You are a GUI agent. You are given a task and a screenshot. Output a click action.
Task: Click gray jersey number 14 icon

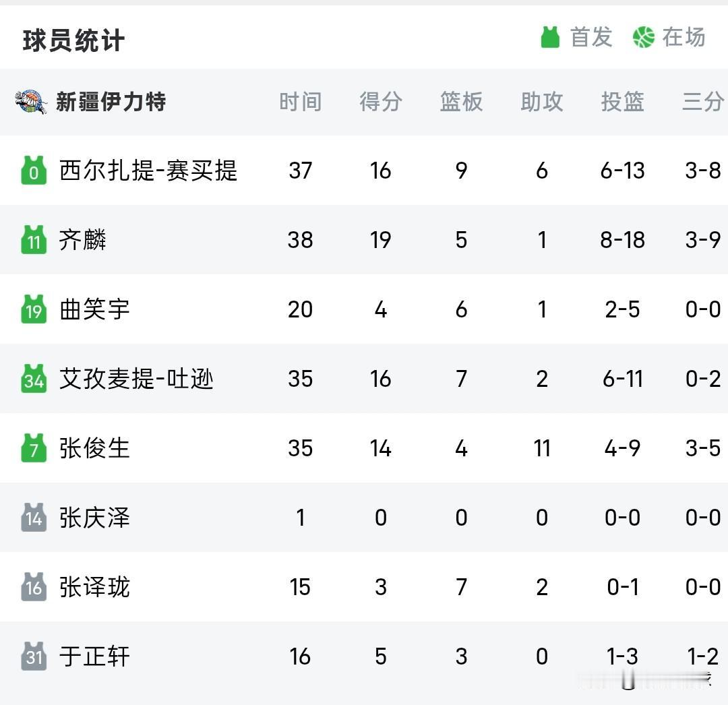click(34, 518)
